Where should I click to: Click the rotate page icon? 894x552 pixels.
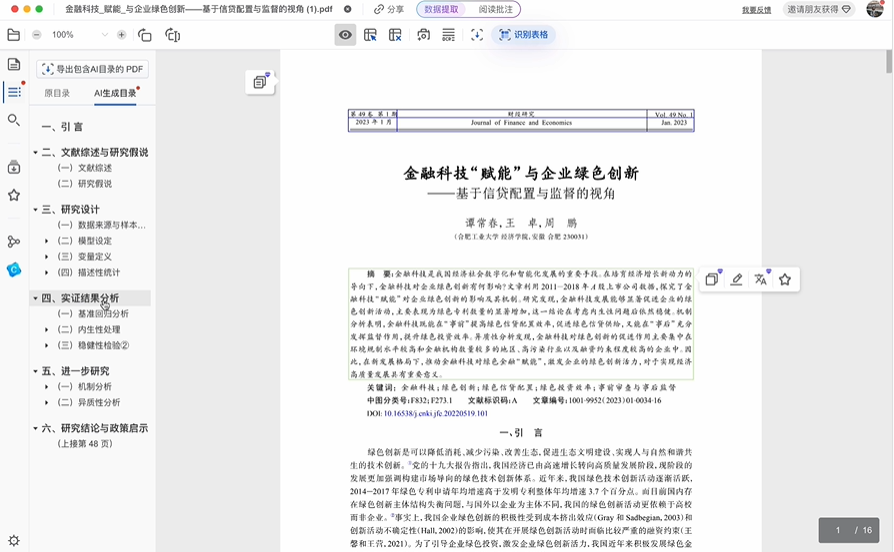click(x=145, y=35)
